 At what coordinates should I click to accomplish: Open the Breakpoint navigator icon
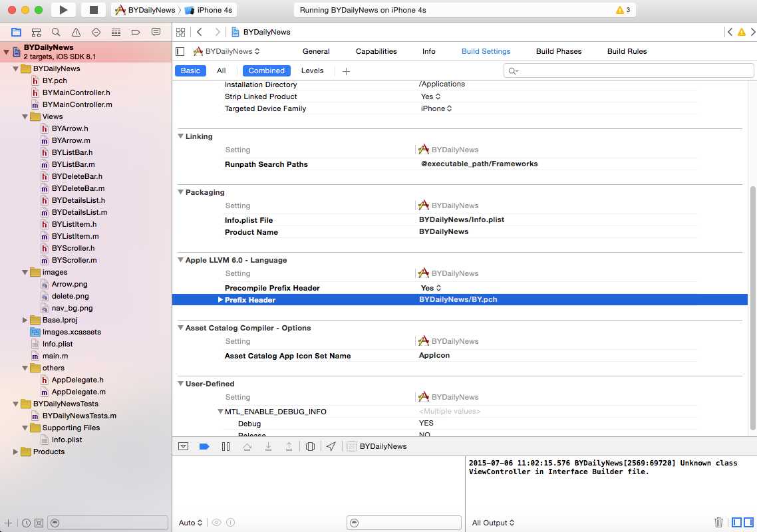point(136,33)
